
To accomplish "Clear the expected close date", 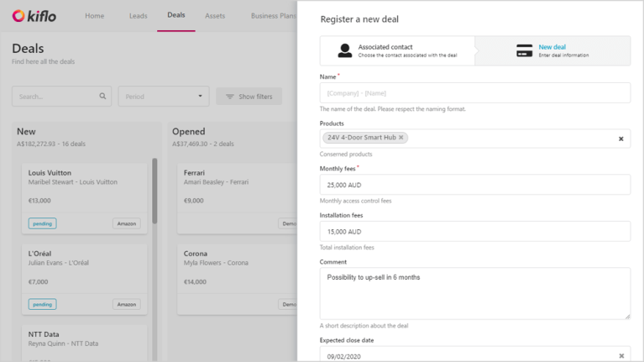I will click(x=621, y=356).
